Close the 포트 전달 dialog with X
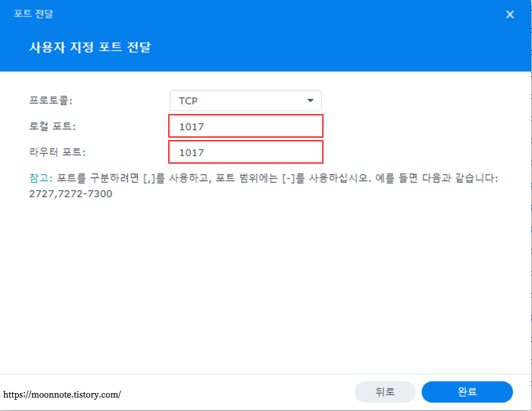 click(x=510, y=15)
